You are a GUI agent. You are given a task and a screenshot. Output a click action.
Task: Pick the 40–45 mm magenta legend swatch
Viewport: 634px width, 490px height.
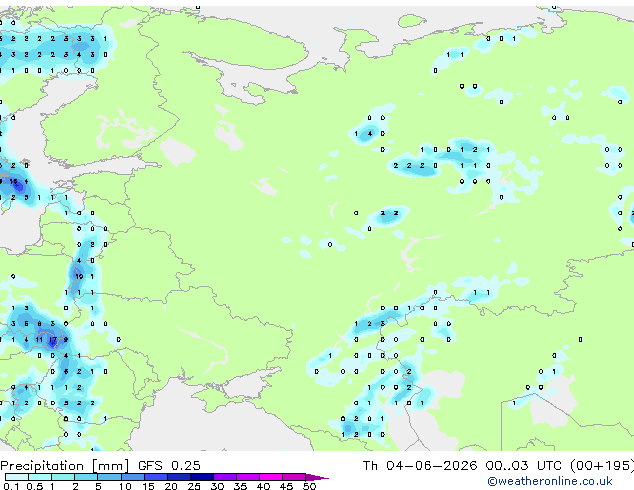(x=271, y=477)
